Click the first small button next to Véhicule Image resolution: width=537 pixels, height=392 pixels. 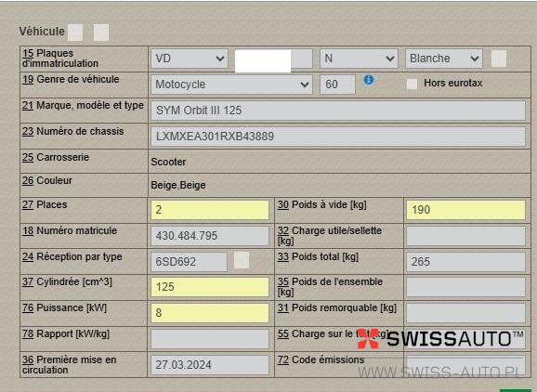75,33
